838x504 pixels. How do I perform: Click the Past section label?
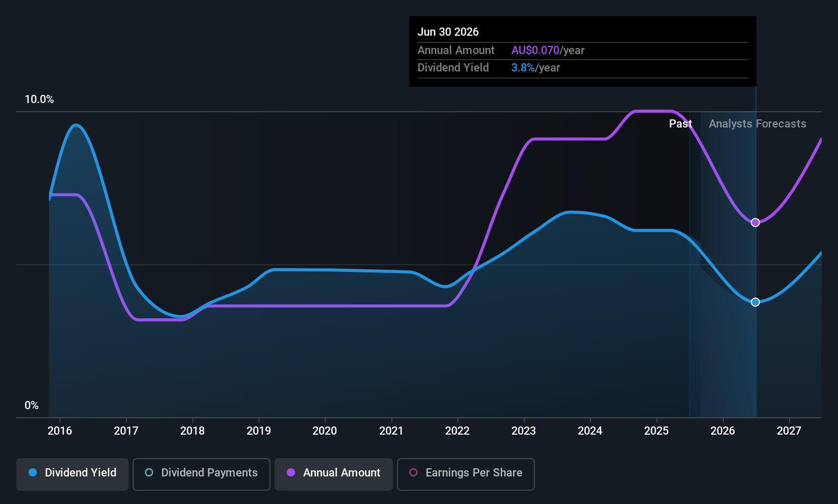point(680,124)
